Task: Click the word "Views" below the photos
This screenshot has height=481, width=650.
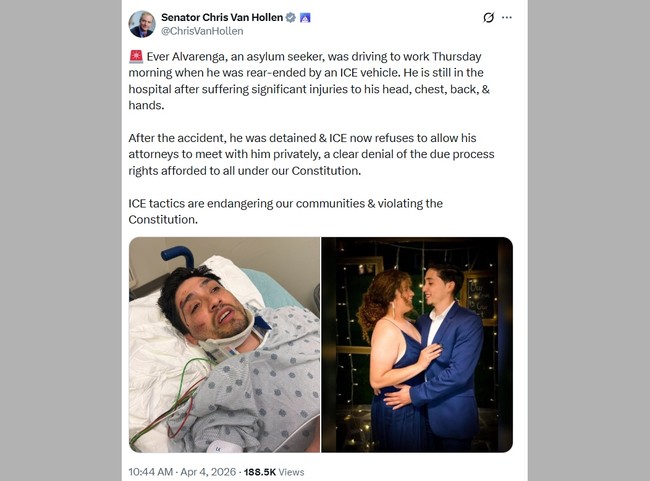Action: click(x=292, y=471)
